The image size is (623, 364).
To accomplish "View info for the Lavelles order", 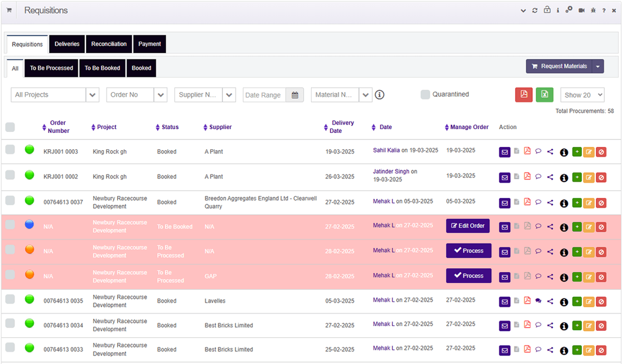I will coord(564,302).
